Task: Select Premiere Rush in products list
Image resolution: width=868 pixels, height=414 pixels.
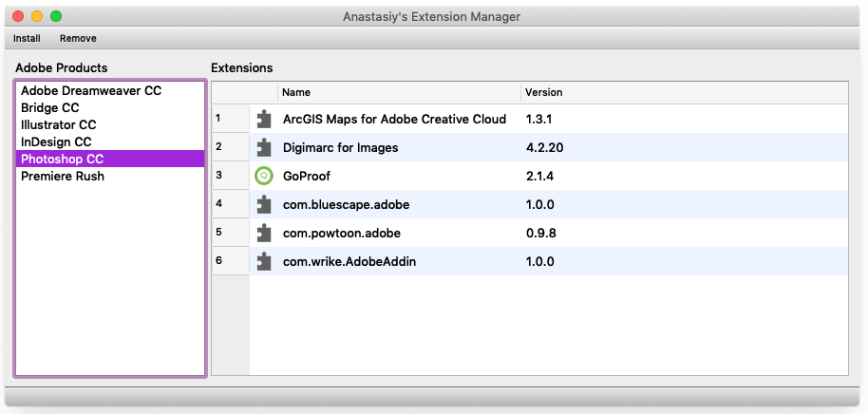Action: [x=63, y=177]
